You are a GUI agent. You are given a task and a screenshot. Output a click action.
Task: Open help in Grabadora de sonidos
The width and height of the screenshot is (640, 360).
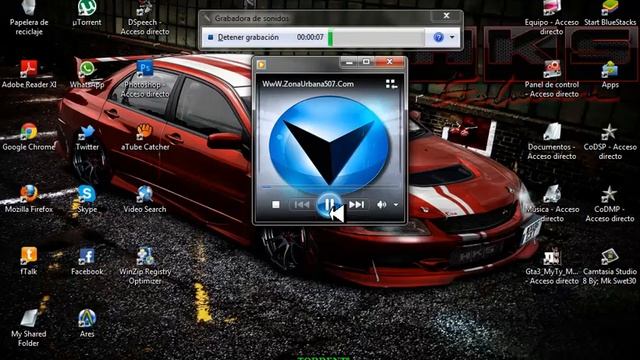[438, 37]
